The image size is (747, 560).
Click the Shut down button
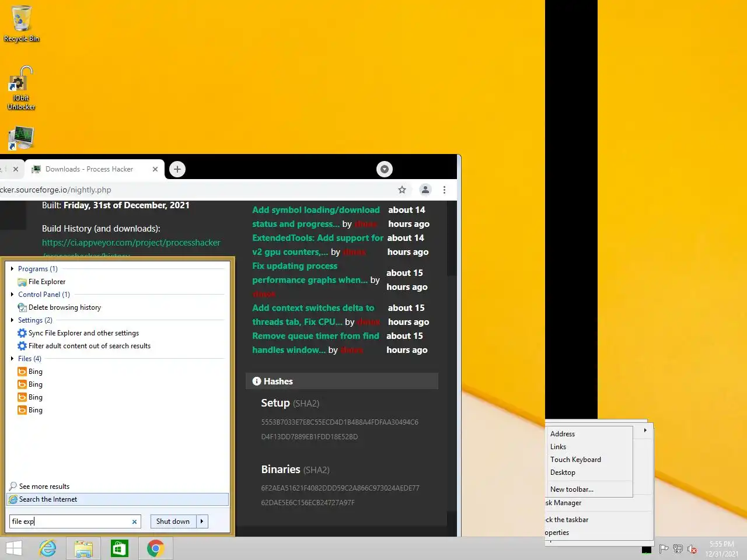click(173, 521)
